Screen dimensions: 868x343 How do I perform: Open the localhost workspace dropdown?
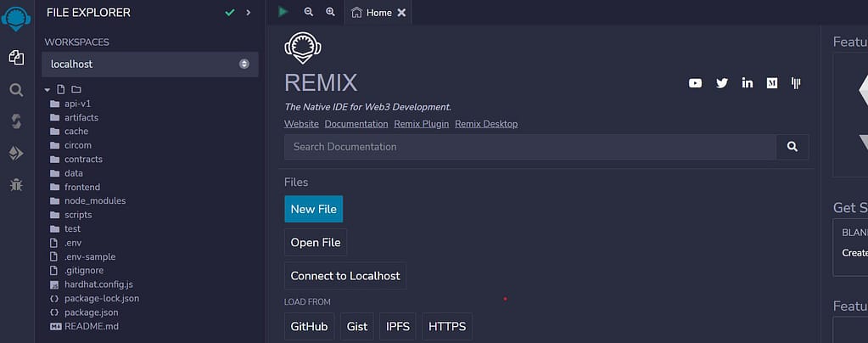tap(149, 64)
